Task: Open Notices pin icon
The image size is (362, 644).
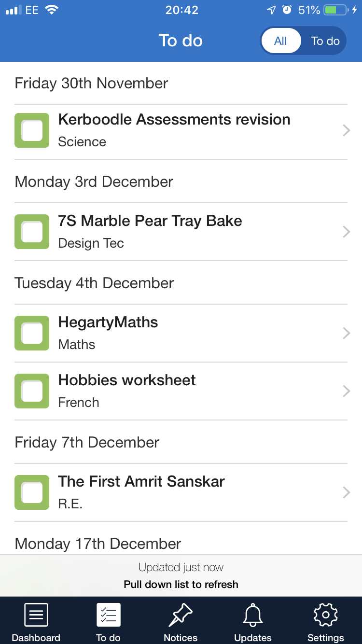Action: tap(181, 616)
